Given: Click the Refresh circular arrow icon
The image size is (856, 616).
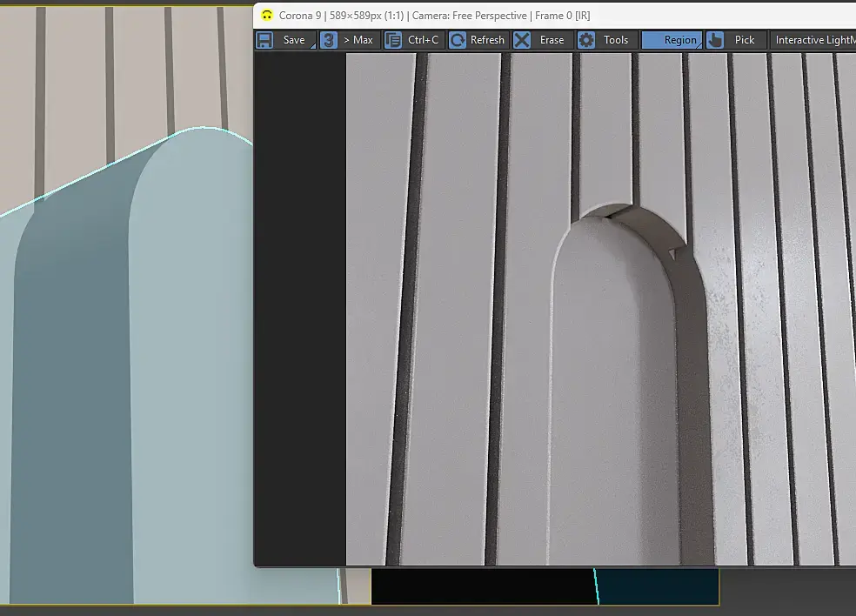Looking at the screenshot, I should tap(458, 40).
